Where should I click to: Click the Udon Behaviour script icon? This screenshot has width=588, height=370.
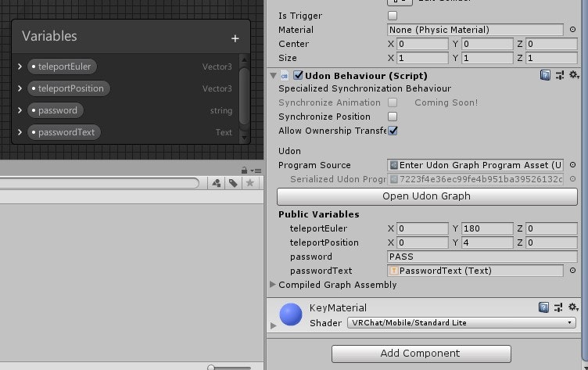[285, 76]
